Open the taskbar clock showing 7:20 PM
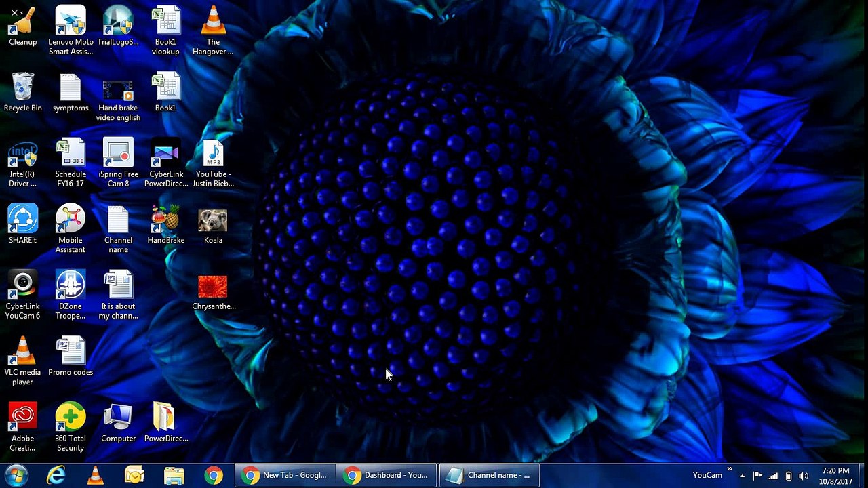The image size is (868, 488). click(x=835, y=476)
